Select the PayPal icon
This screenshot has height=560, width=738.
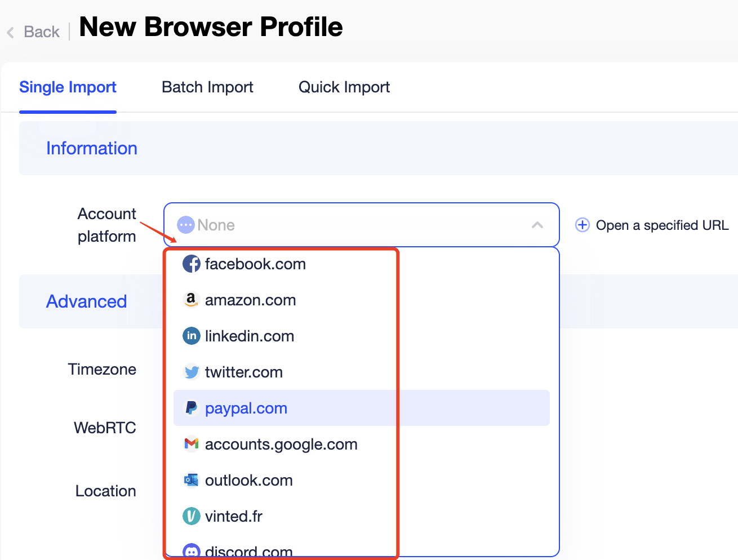(x=192, y=408)
